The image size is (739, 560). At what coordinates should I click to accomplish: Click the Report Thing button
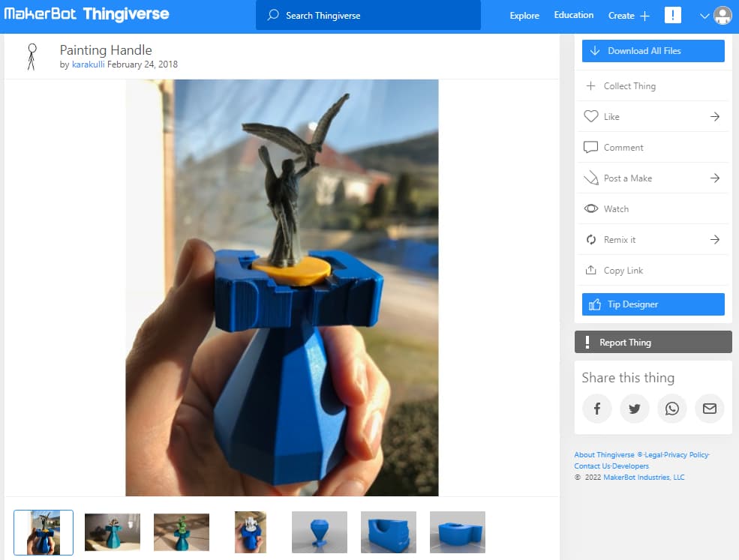[x=653, y=342]
